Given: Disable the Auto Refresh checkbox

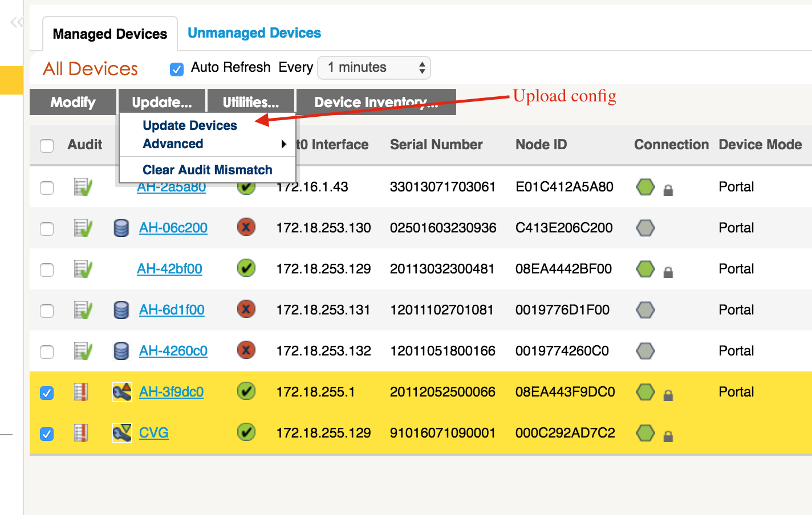Looking at the screenshot, I should tap(177, 69).
